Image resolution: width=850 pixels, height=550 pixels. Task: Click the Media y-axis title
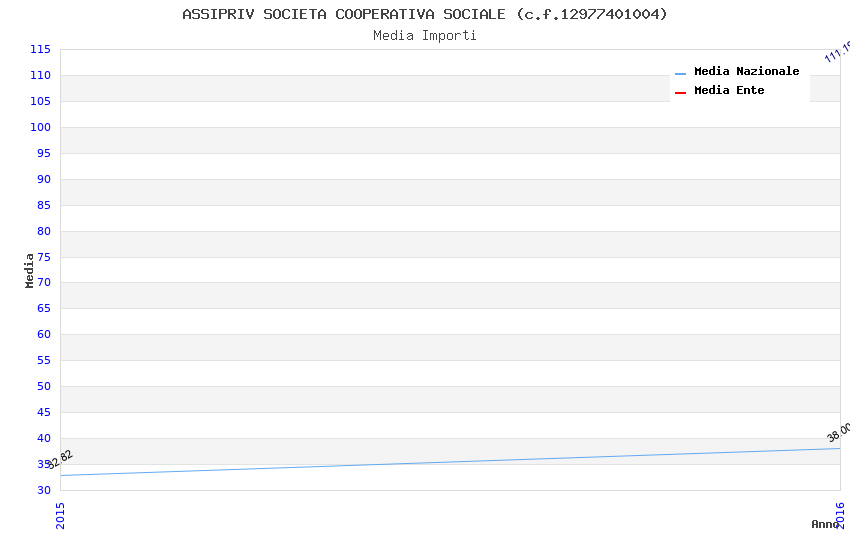point(29,270)
